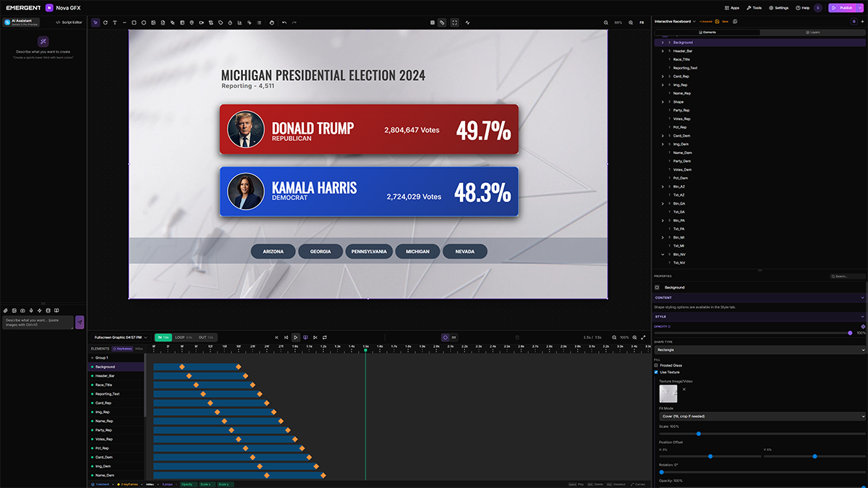Click the zoom out magnifier above canvas
Image resolution: width=868 pixels, height=488 pixels.
[606, 22]
